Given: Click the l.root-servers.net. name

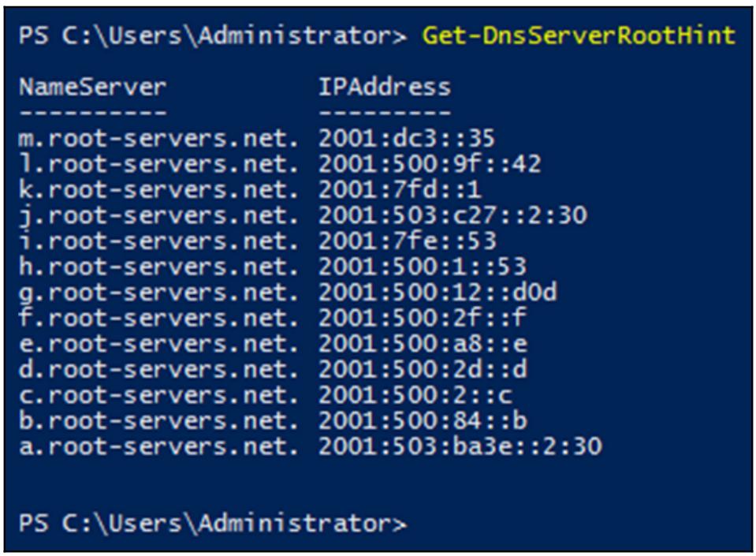Looking at the screenshot, I should click(159, 165).
